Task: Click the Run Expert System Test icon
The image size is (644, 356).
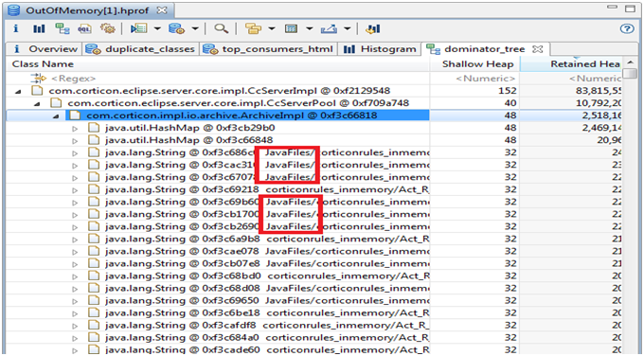Action: coord(139,28)
